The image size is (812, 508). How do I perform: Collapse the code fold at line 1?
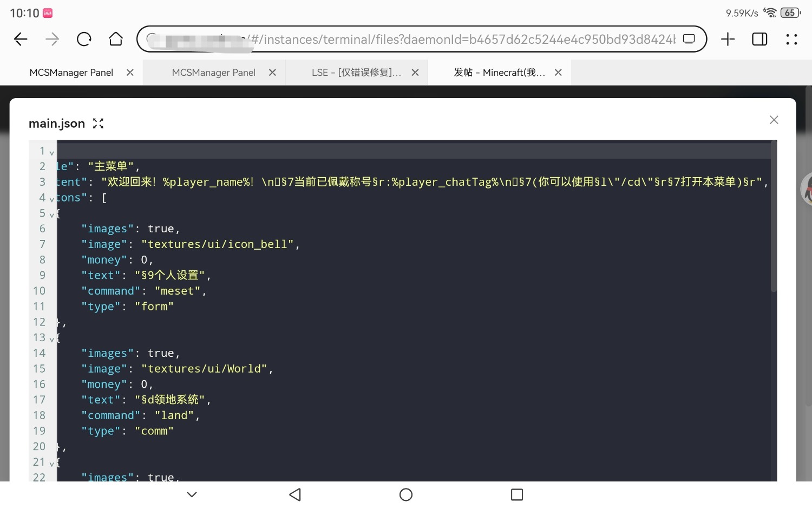(52, 153)
